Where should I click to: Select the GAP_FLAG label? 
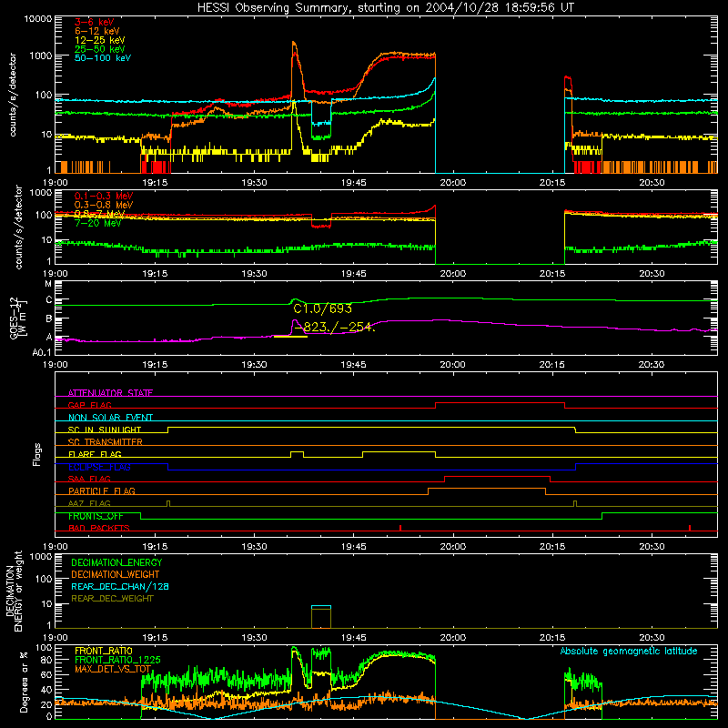[90, 405]
